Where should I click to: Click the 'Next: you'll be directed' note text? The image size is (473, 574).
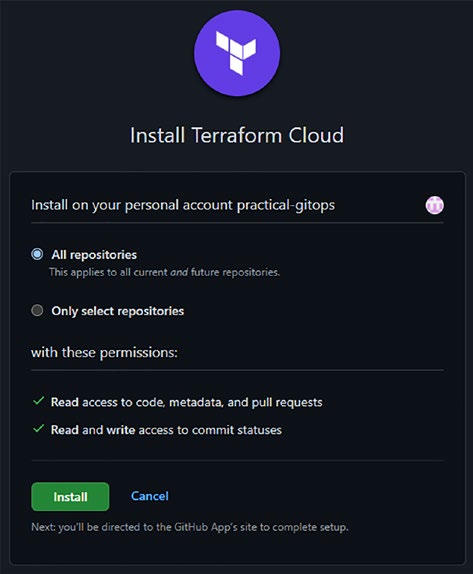coord(190,527)
